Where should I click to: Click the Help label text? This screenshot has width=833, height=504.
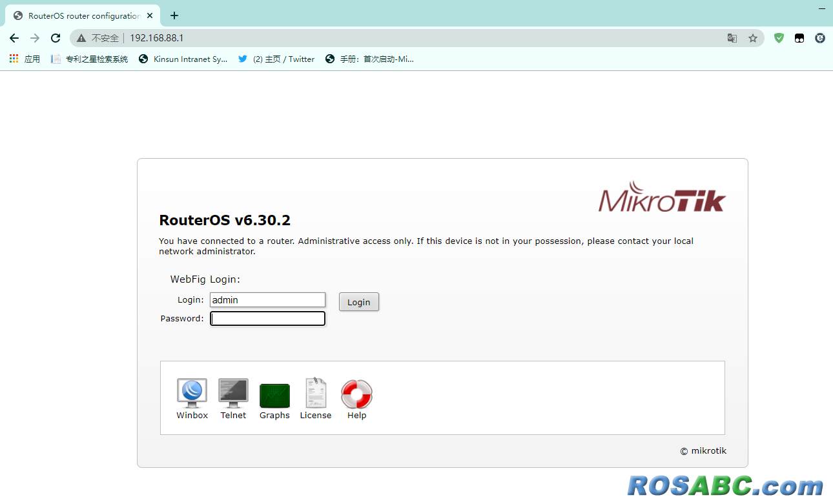356,416
